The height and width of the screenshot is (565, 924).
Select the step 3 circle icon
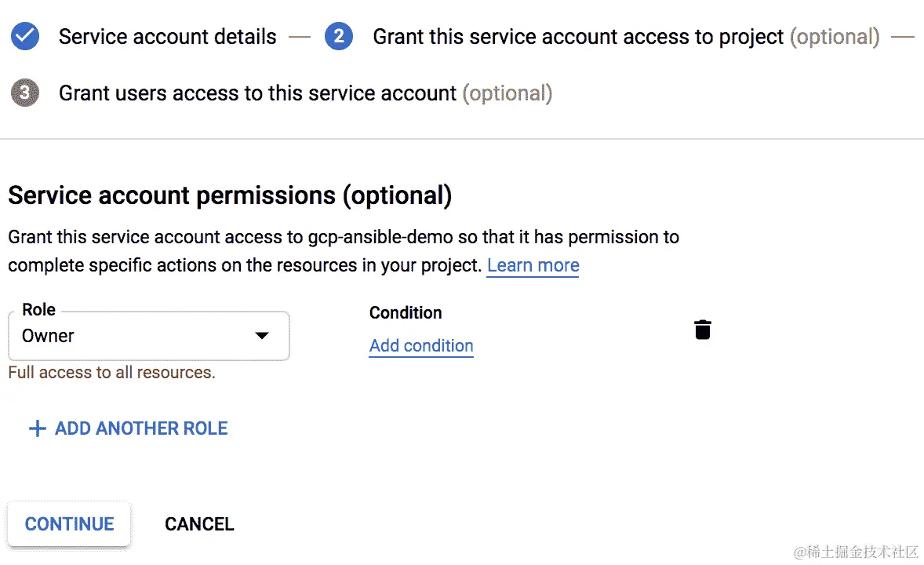click(25, 93)
